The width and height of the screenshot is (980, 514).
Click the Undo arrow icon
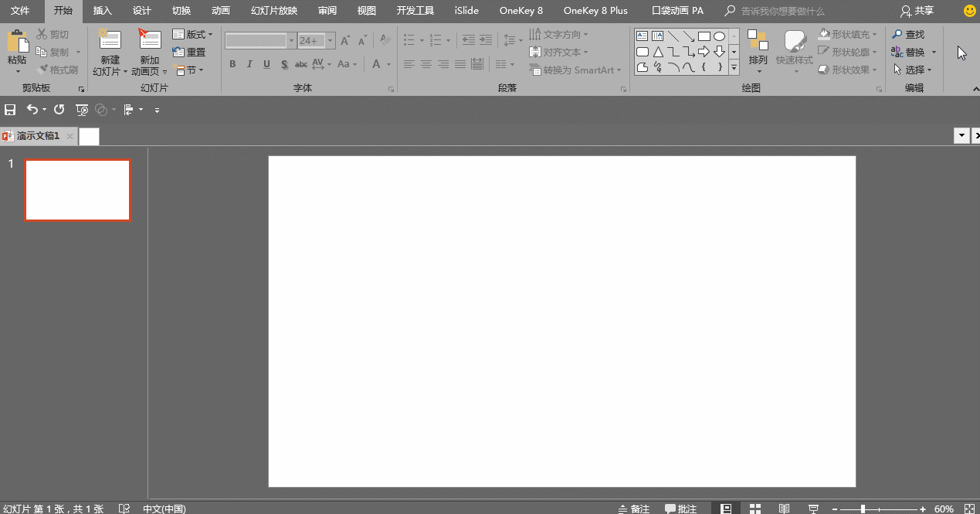click(x=32, y=110)
